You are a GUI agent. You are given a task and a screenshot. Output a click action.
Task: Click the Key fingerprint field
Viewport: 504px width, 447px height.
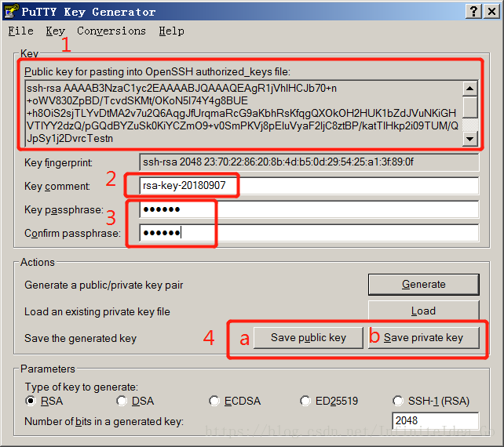pos(309,162)
